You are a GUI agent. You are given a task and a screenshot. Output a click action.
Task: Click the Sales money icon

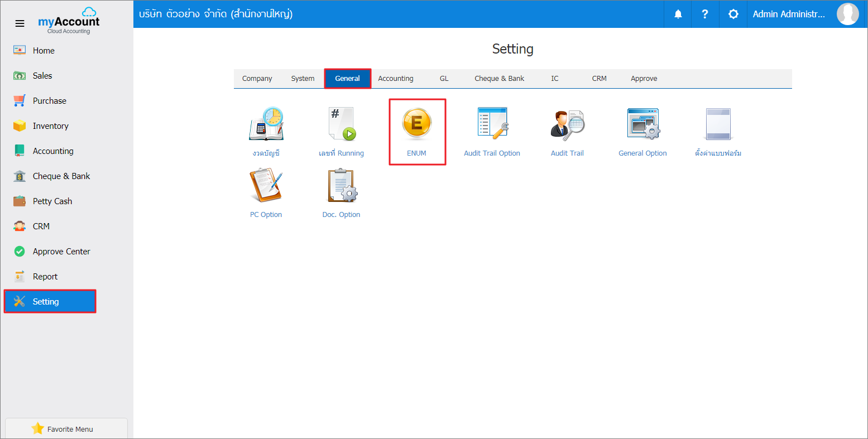pyautogui.click(x=20, y=75)
